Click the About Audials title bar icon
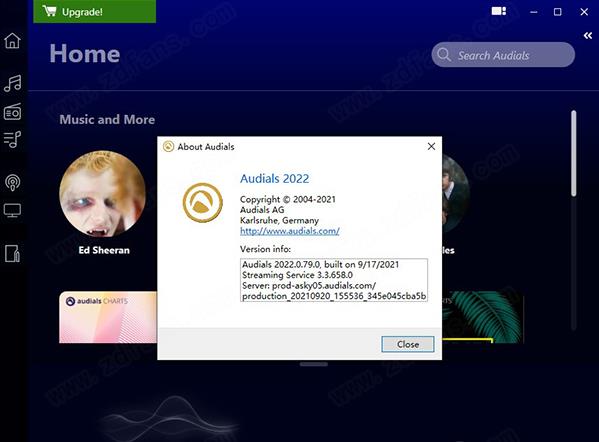 click(x=168, y=146)
